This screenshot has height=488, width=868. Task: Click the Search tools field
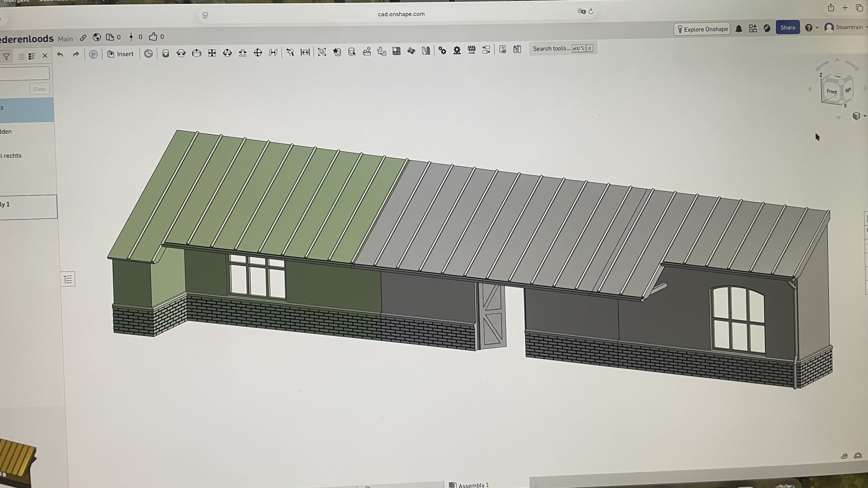click(x=551, y=48)
